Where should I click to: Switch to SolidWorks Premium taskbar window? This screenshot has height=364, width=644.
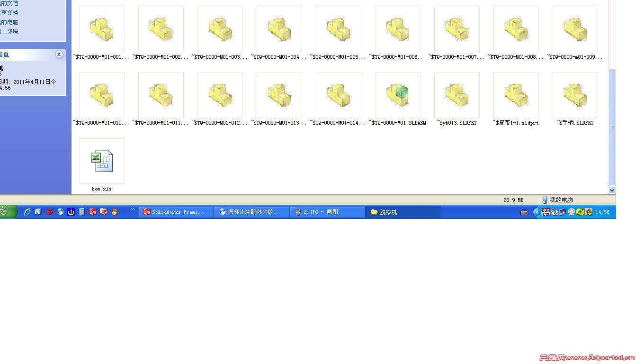pos(176,212)
